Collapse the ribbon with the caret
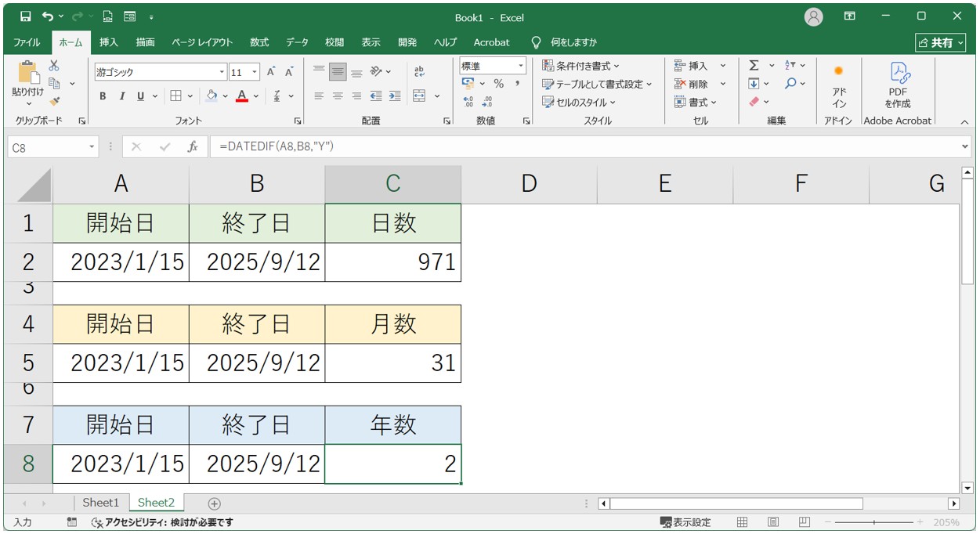Viewport: 980px width, 534px height. 964,122
